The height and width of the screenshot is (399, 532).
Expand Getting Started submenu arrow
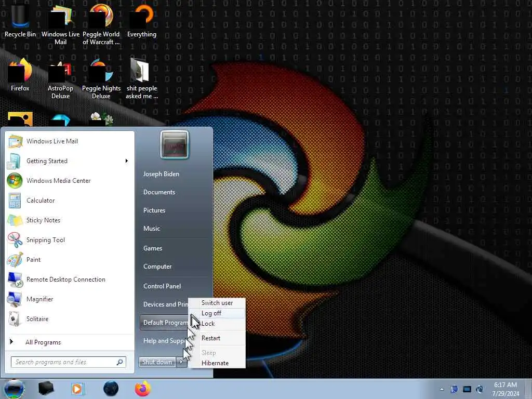tap(127, 161)
